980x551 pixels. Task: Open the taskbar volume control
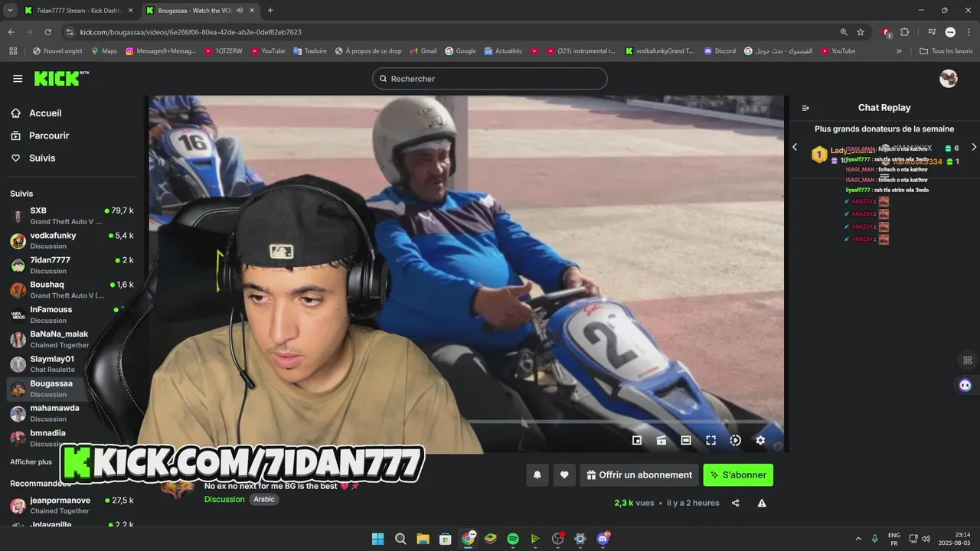[x=926, y=539]
